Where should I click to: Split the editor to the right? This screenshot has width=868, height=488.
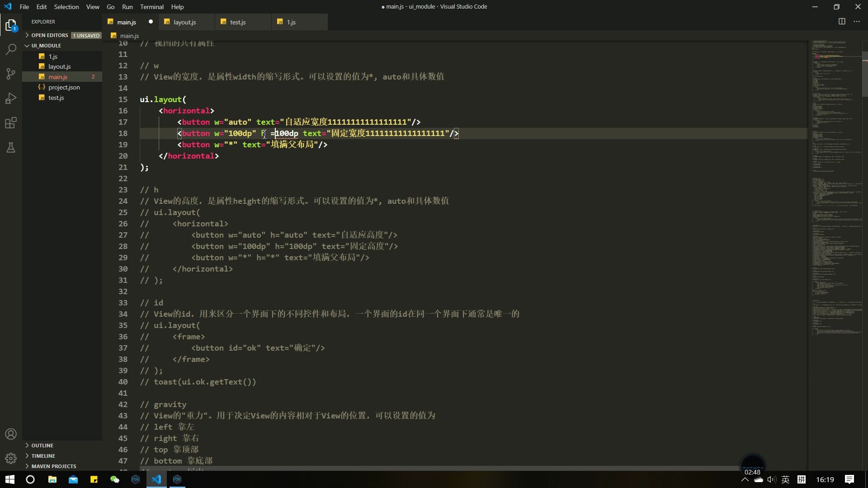point(842,21)
